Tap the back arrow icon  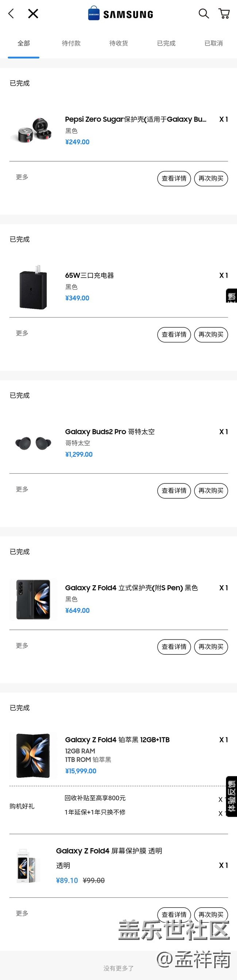pyautogui.click(x=11, y=14)
